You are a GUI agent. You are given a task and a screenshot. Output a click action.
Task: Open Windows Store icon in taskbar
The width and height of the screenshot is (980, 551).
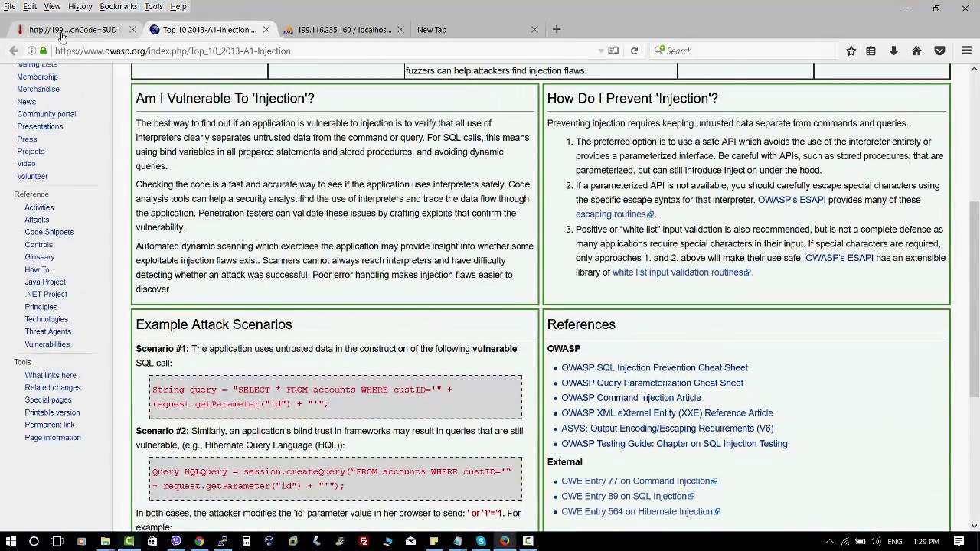coord(152,541)
